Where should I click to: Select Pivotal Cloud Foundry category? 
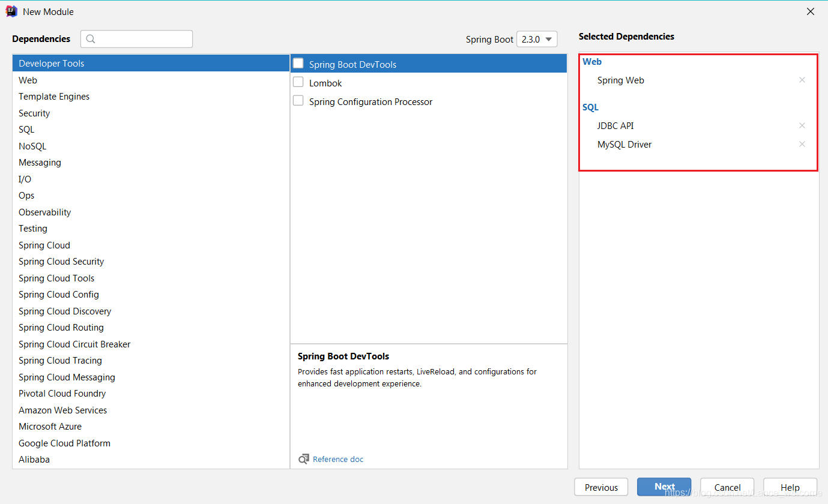(x=151, y=394)
